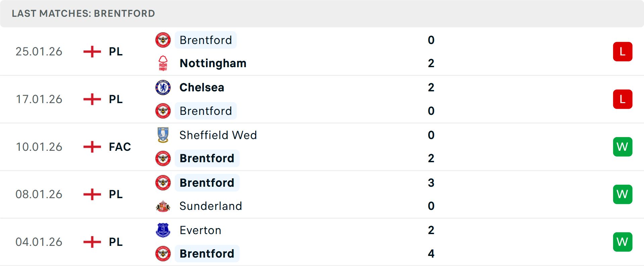Click red L badge for Chelsea match
The height and width of the screenshot is (266, 644).
click(623, 99)
